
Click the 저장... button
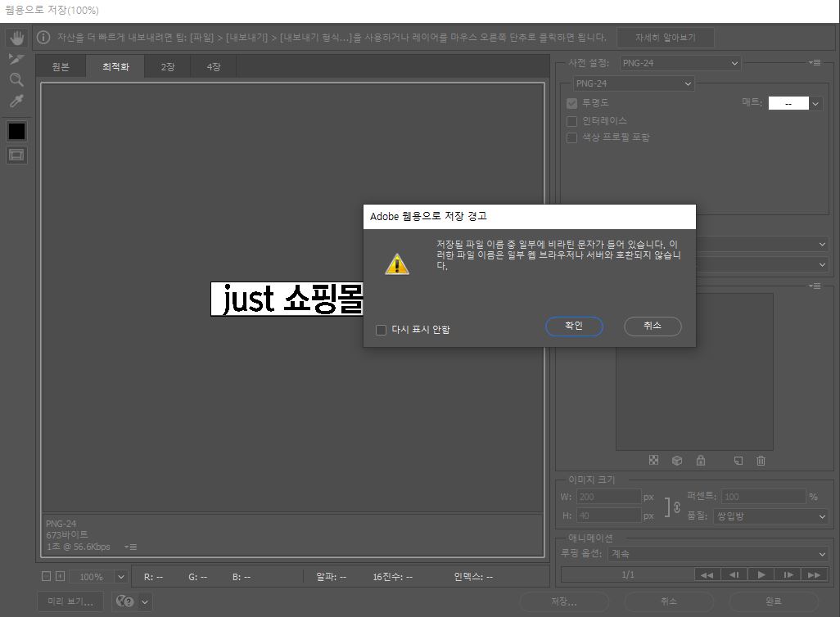pyautogui.click(x=564, y=601)
